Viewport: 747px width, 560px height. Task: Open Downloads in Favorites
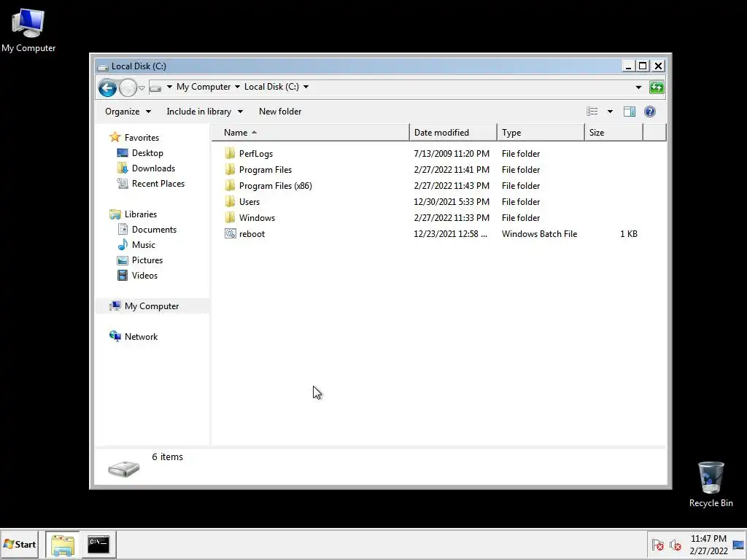[153, 168]
